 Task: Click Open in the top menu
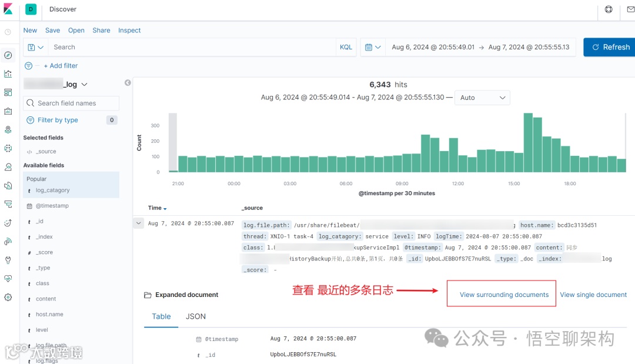pyautogui.click(x=76, y=31)
